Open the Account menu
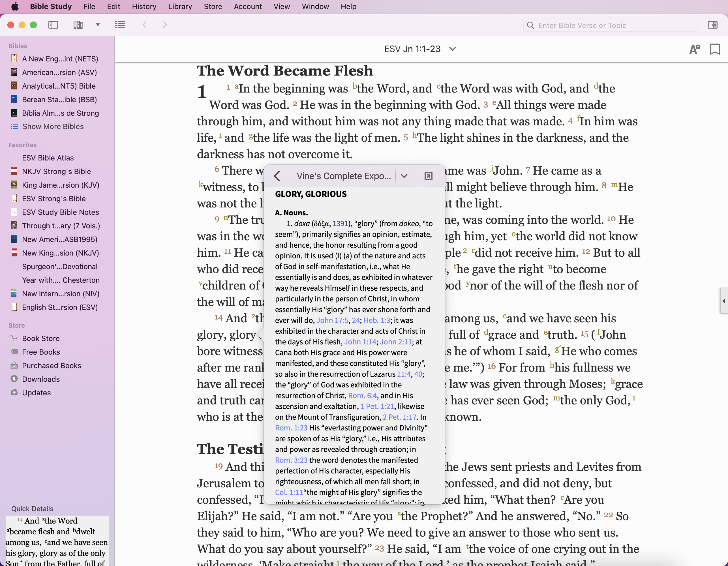The width and height of the screenshot is (728, 566). (x=248, y=7)
